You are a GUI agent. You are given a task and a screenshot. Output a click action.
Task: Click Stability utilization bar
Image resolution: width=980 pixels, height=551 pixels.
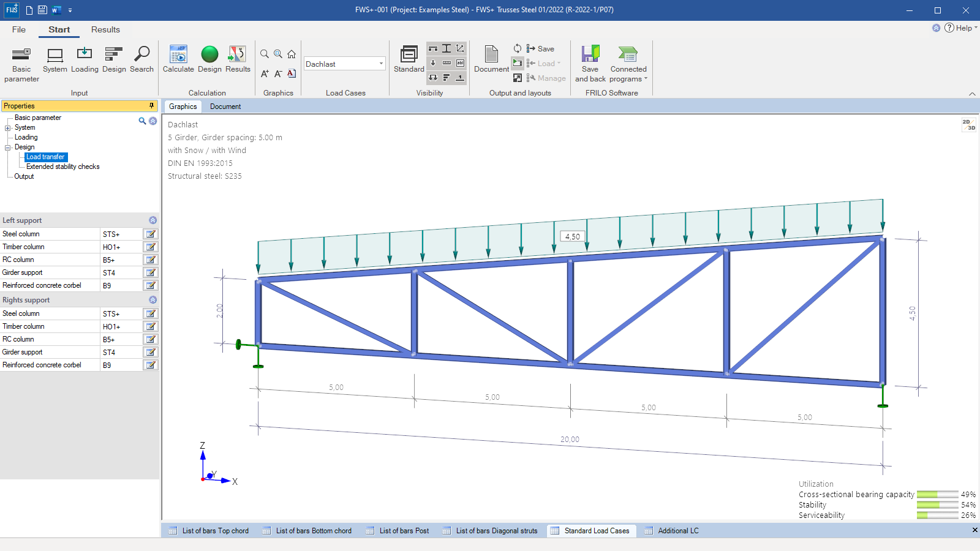coord(937,505)
